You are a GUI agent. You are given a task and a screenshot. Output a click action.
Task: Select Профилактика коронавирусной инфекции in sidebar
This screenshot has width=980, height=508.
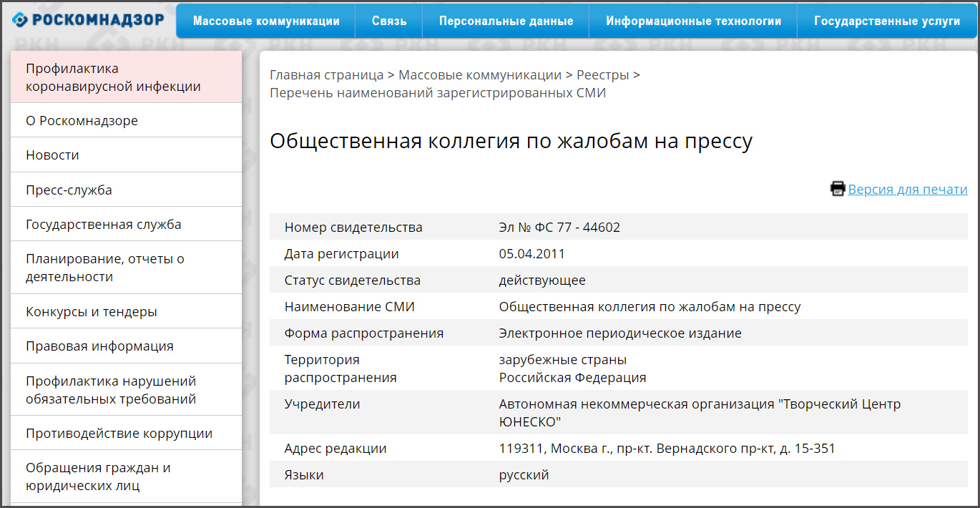coord(127,77)
